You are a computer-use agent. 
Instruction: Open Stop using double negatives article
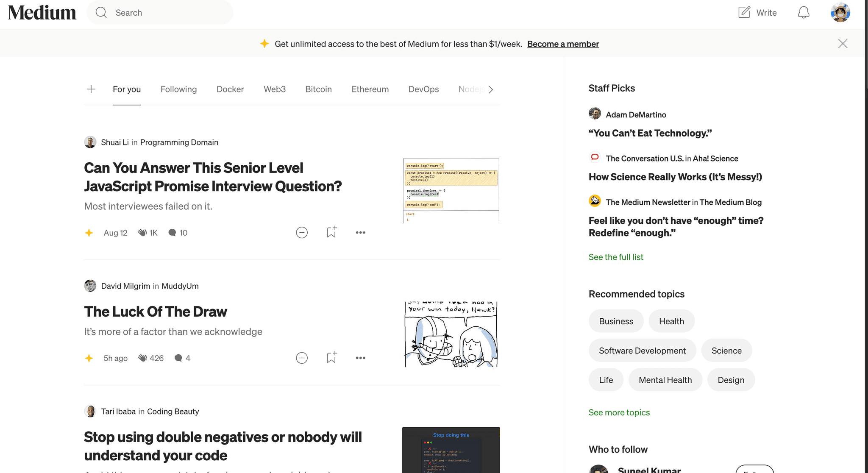(223, 446)
